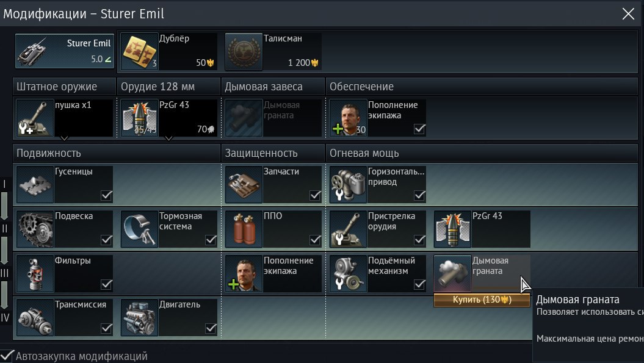This screenshot has height=363, width=644.
Task: Toggle the Автозакупка модификаций checkbox
Action: (x=7, y=356)
